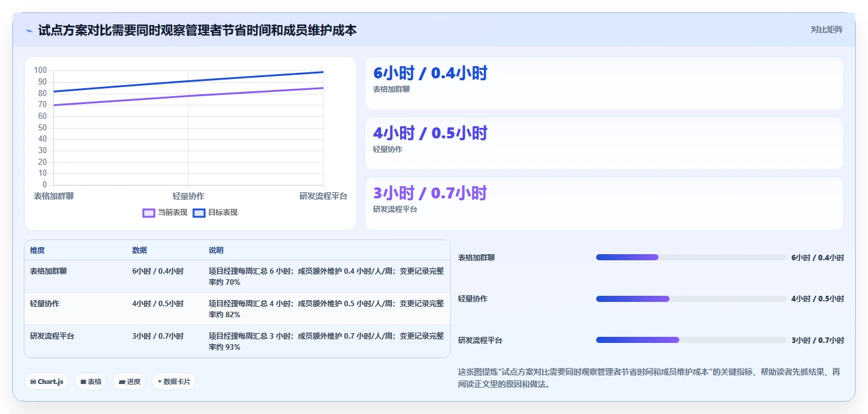Viewport: 868px width, 414px height.
Task: Click 3小时 / 0.7小时 value after progress bar
Action: point(818,341)
